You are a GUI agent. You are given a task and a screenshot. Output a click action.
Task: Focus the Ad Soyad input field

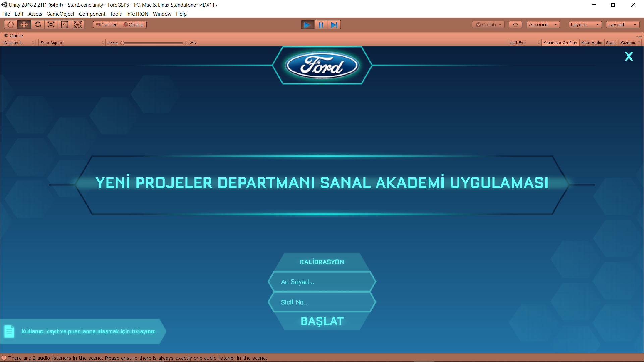322,282
